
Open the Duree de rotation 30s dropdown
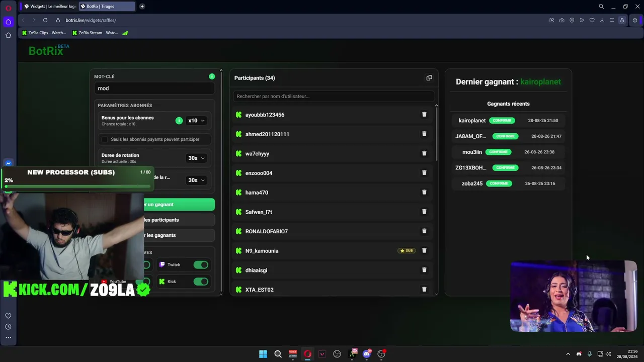click(196, 158)
